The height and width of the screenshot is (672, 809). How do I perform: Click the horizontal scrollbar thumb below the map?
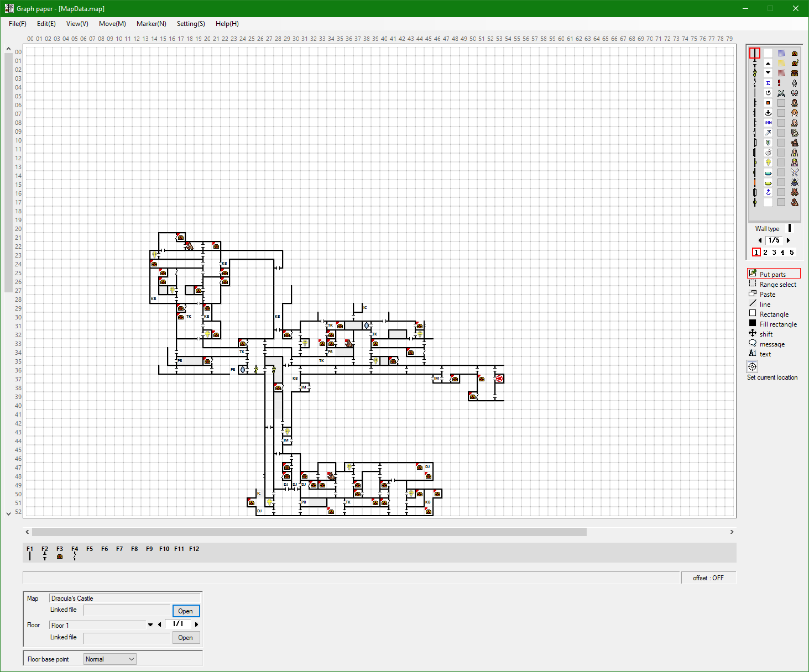309,532
